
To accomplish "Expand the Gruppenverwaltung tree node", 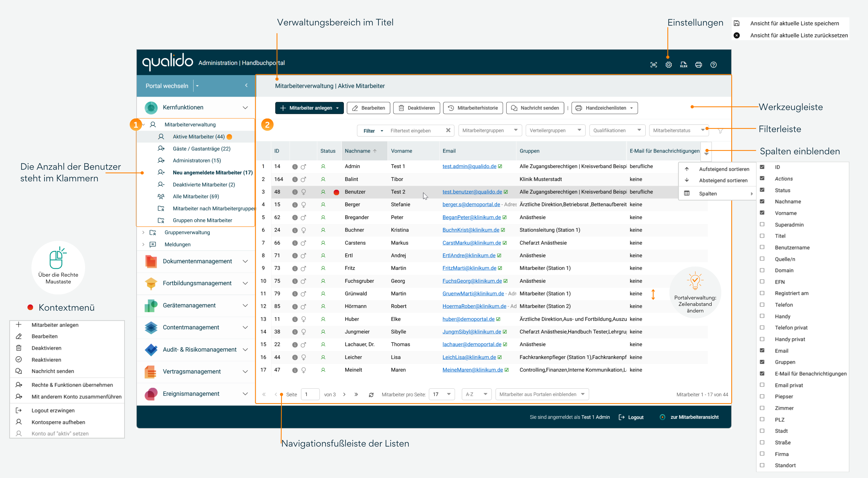I will (143, 232).
